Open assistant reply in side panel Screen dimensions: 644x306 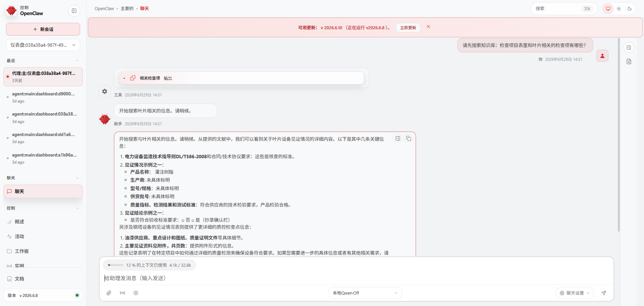coord(398,138)
